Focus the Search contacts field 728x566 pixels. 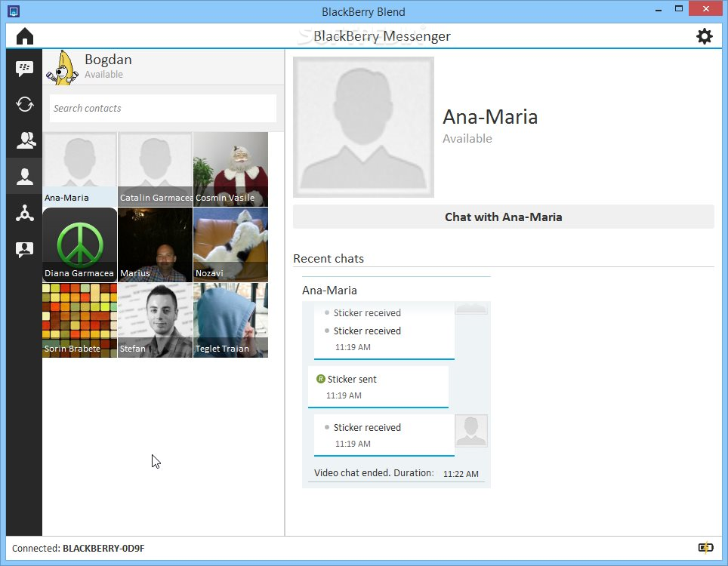click(163, 108)
